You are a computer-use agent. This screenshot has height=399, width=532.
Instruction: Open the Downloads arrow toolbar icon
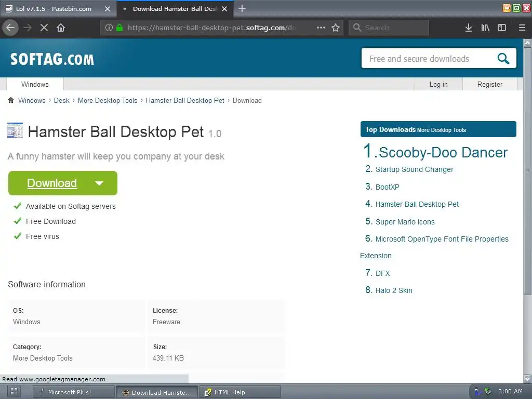pos(469,28)
